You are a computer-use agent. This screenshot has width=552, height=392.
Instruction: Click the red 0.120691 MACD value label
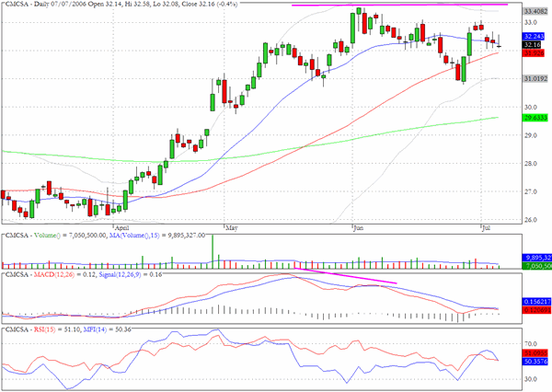tap(535, 310)
